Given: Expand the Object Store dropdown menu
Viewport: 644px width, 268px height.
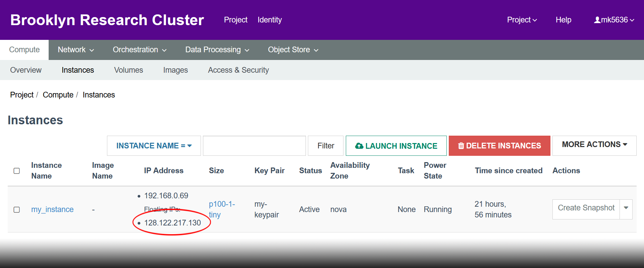Looking at the screenshot, I should coord(293,50).
